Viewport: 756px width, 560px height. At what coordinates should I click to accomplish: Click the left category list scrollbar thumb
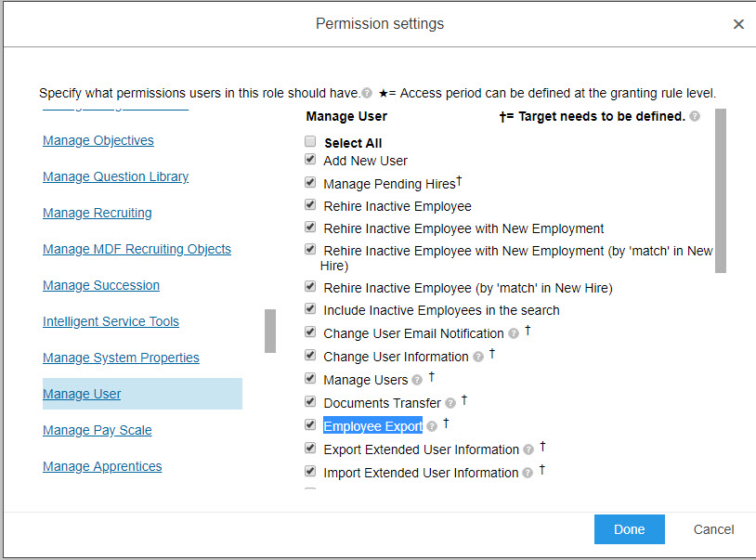coord(270,332)
